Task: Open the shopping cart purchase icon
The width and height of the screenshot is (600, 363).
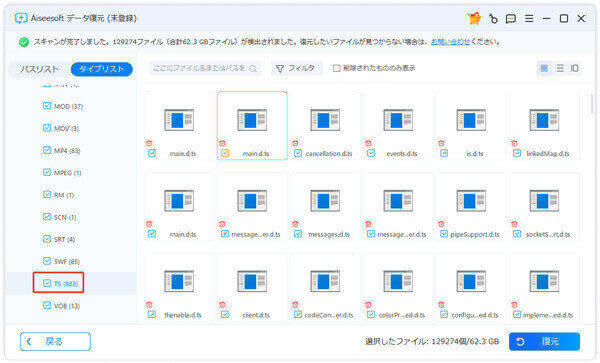Action: (x=474, y=18)
